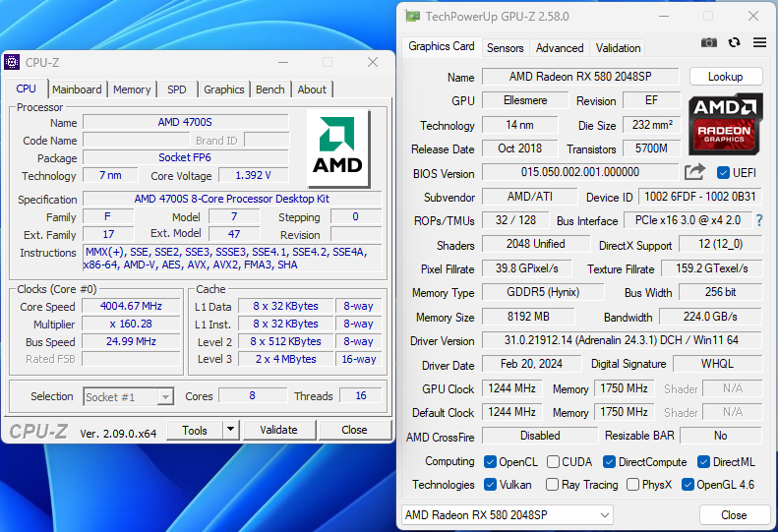Click the Core Speed value 4004.67 MHz
778x532 pixels.
pos(131,306)
